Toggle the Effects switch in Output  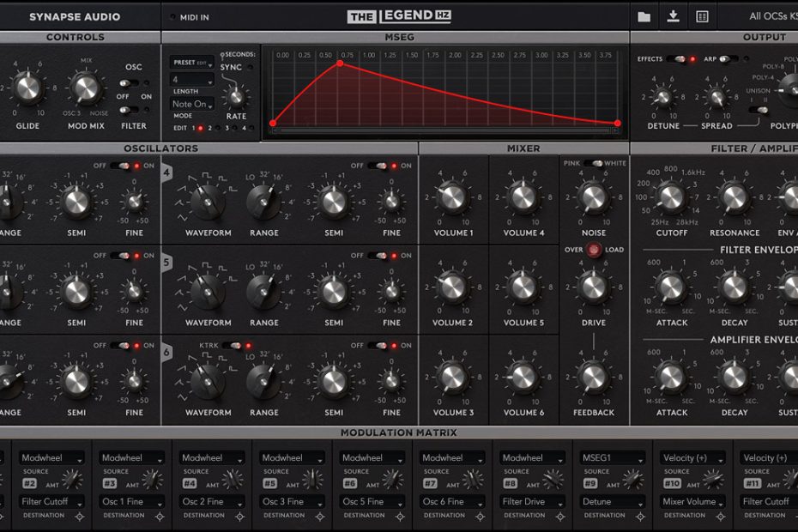680,59
